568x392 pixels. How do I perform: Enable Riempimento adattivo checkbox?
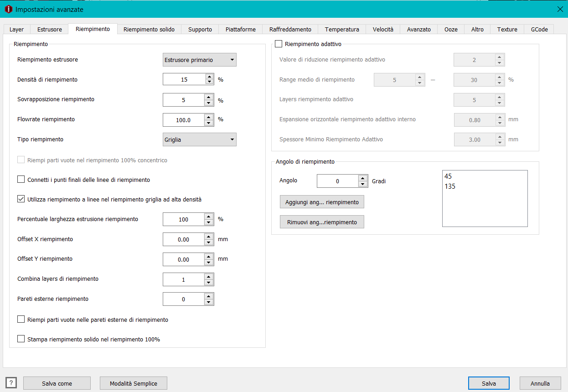pos(279,44)
